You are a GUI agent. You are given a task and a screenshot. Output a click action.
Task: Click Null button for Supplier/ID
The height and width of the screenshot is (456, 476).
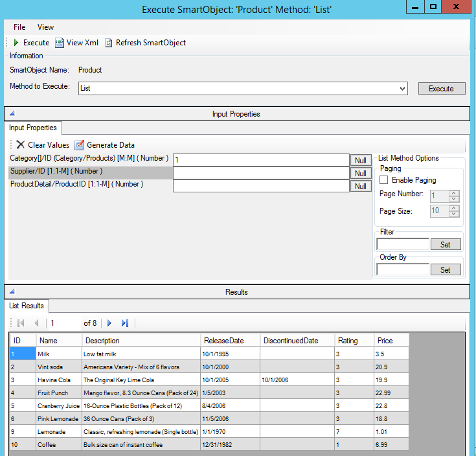tap(361, 173)
